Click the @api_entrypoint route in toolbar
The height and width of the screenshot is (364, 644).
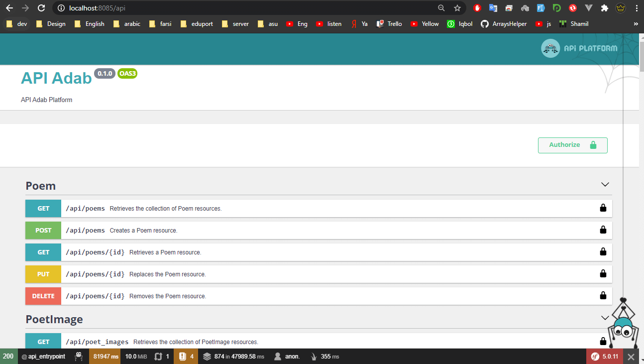pos(43,357)
